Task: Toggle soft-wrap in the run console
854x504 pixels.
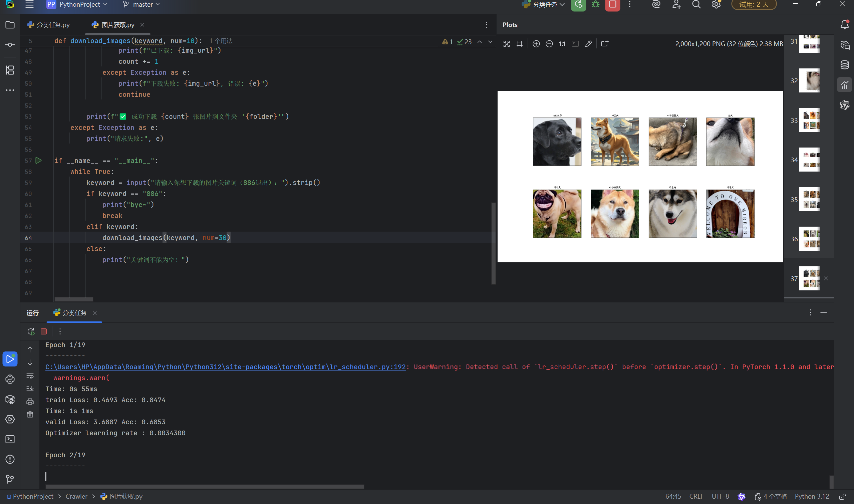Action: click(x=30, y=376)
